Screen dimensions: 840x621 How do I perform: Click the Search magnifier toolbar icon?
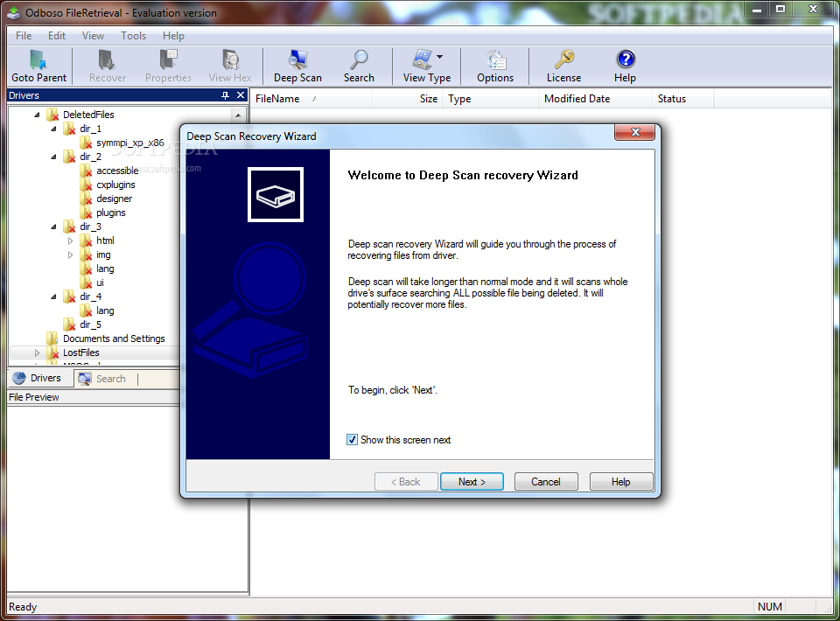(359, 59)
